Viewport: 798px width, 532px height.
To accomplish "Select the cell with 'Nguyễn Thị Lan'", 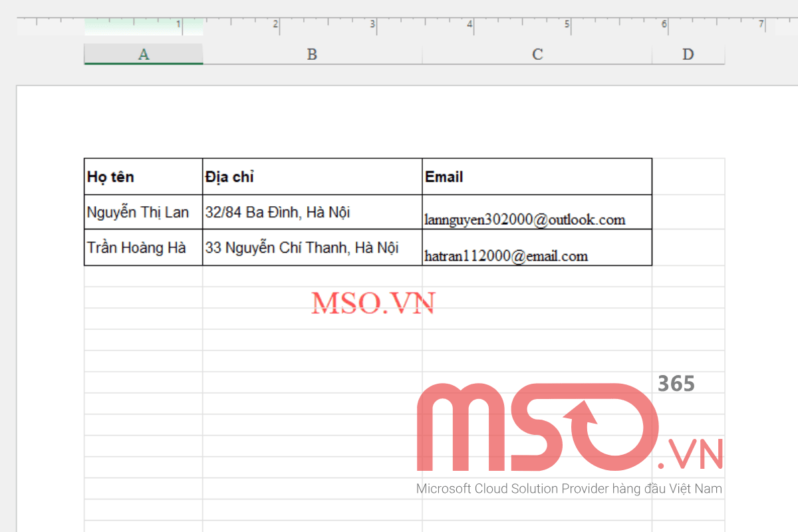I will [x=138, y=211].
